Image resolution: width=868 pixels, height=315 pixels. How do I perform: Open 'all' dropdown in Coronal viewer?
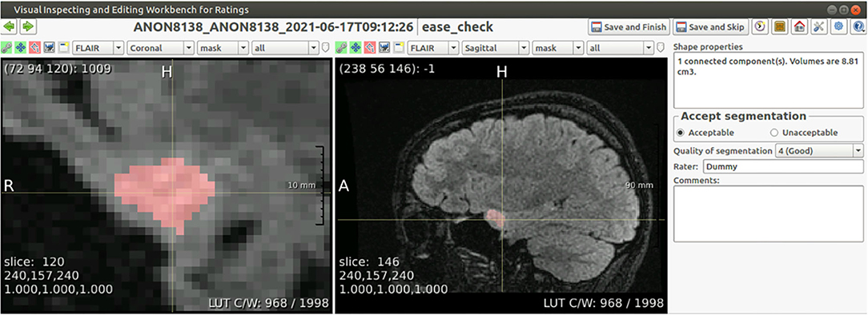click(286, 48)
